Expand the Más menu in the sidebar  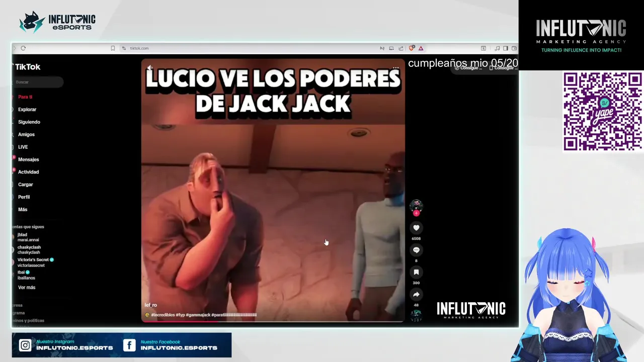coord(23,210)
